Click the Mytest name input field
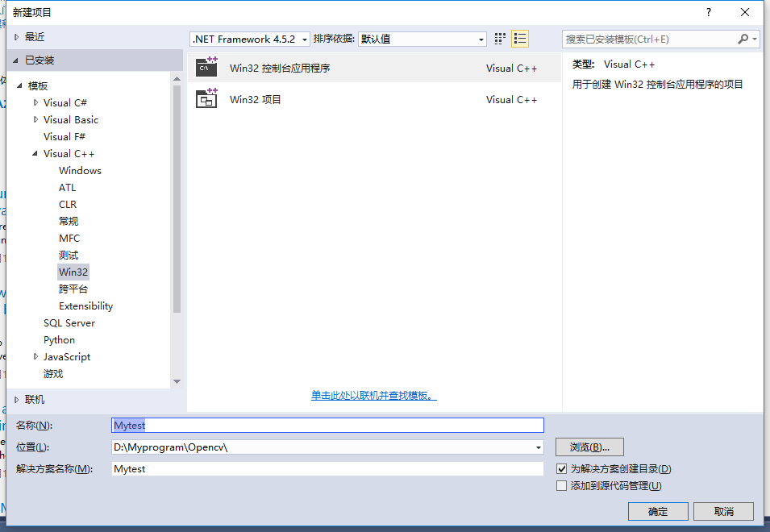This screenshot has height=532, width=770. click(x=323, y=425)
